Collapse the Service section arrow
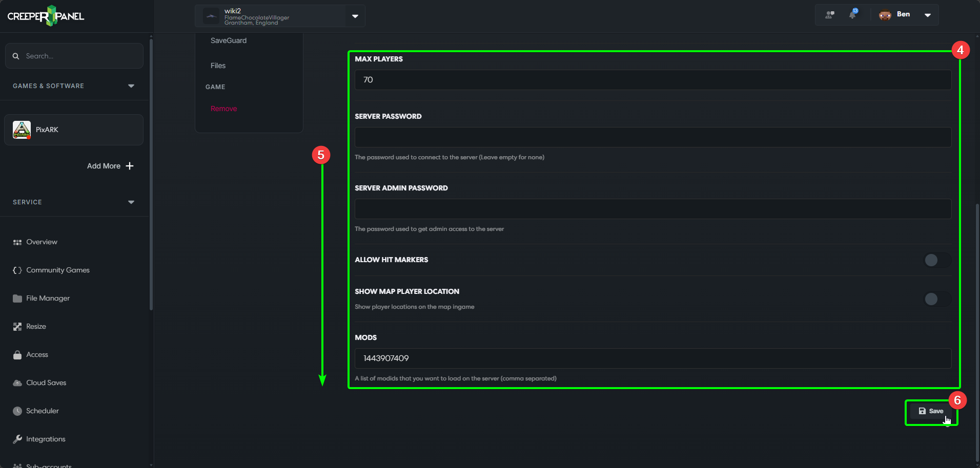Viewport: 980px width, 468px height. [131, 202]
